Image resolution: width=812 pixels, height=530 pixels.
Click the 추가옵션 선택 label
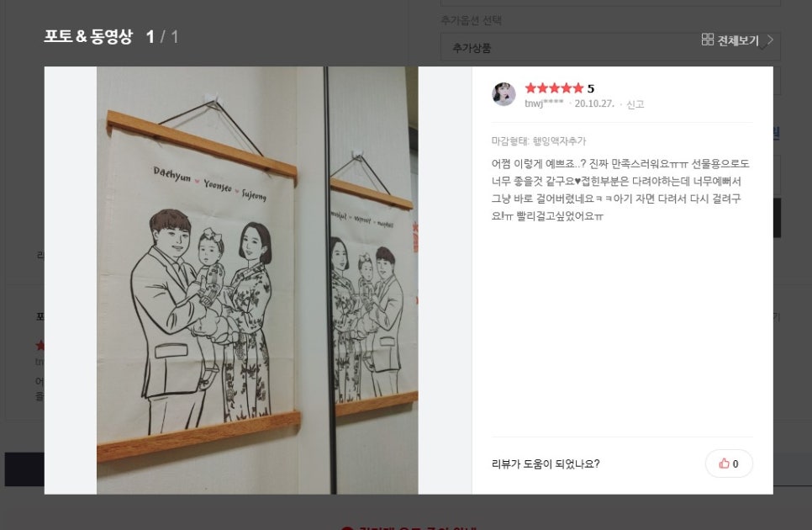pos(471,20)
